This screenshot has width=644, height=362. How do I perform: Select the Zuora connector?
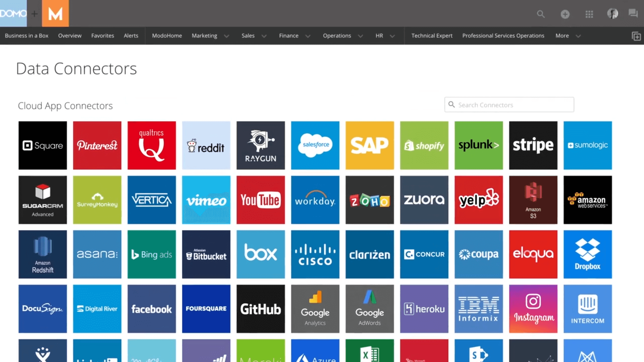click(424, 200)
